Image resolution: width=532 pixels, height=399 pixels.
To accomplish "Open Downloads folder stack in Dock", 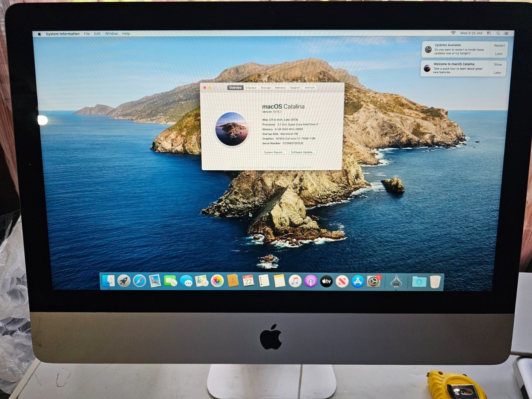I will (419, 281).
